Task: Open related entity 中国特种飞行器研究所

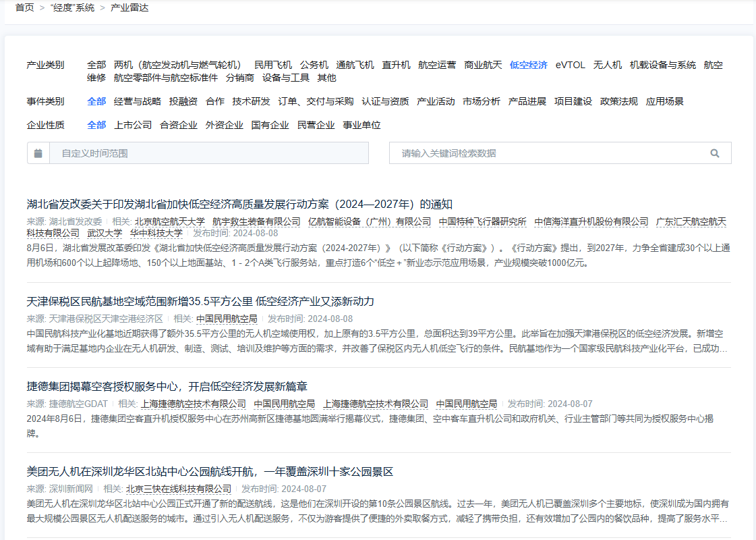Action: (483, 221)
